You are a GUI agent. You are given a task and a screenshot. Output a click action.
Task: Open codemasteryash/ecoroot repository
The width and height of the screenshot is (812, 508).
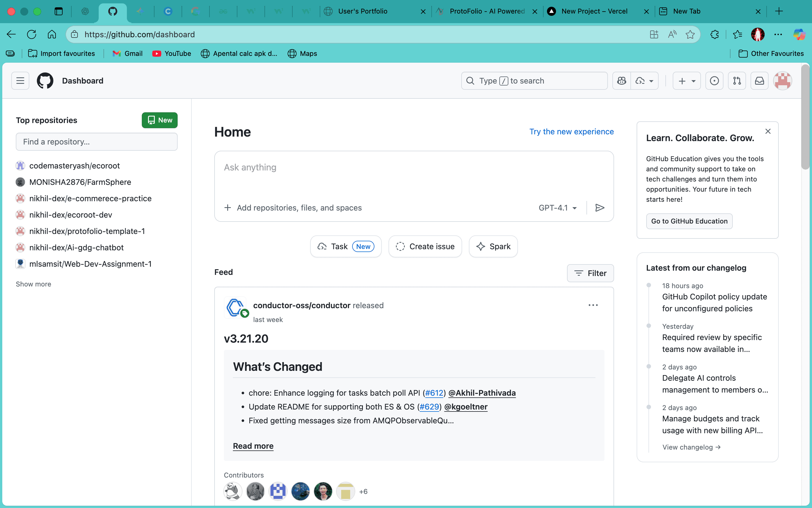(74, 166)
